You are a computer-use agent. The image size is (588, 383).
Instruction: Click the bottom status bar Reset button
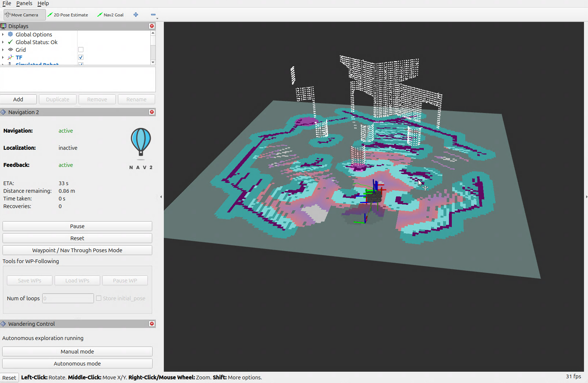pos(9,378)
